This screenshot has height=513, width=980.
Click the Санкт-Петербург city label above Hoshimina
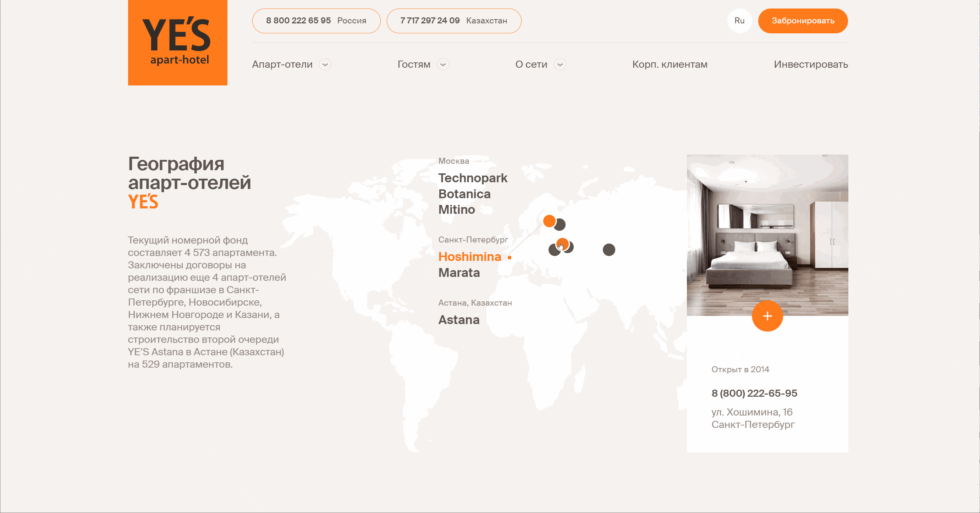473,240
